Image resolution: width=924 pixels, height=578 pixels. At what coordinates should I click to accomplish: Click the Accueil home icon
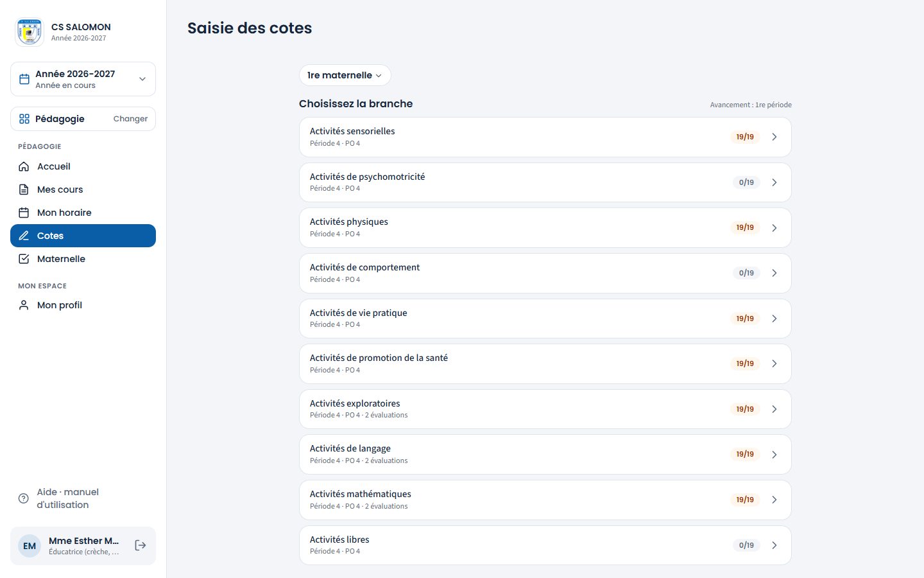[24, 166]
